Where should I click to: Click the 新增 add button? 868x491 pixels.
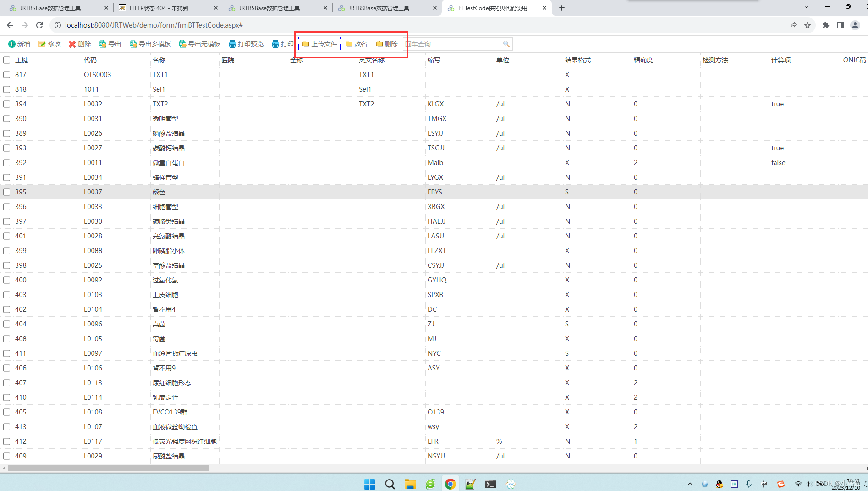click(19, 44)
